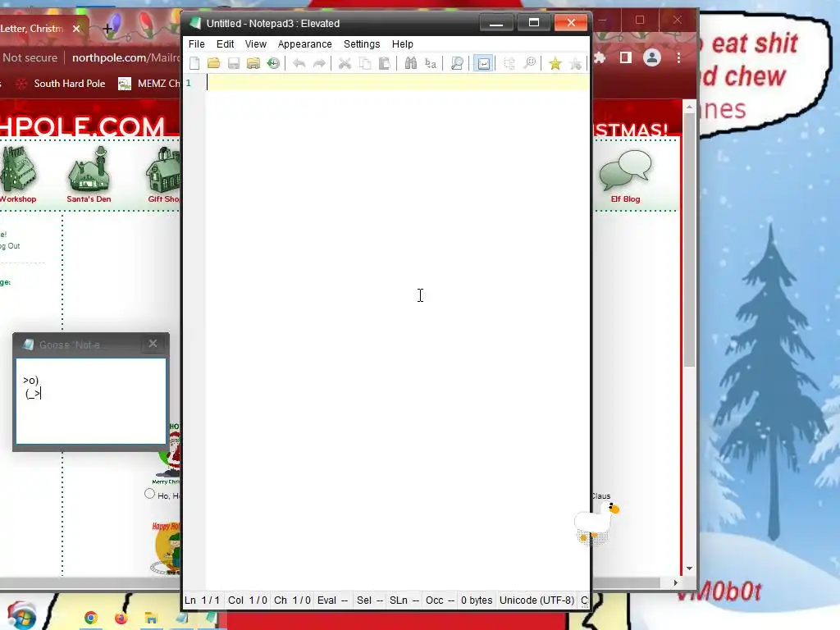Screen dimensions: 840x630
Task: Click line 1 in the Notepad3 editor
Action: click(x=398, y=83)
